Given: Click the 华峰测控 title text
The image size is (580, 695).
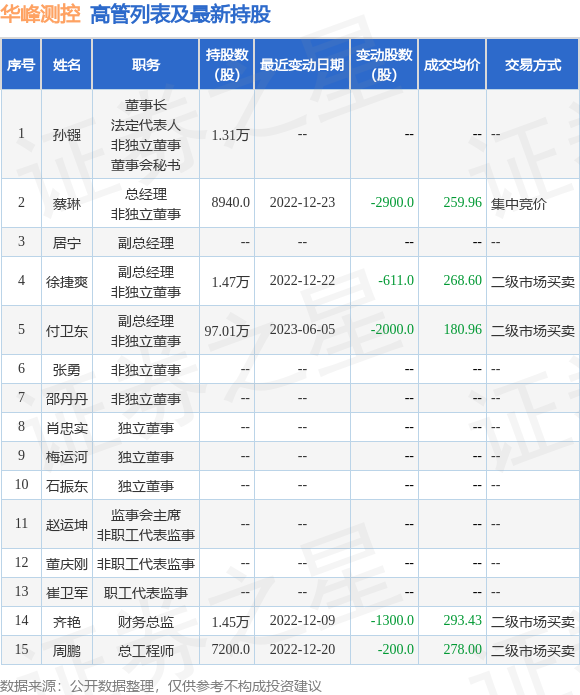Looking at the screenshot, I should coord(40,14).
